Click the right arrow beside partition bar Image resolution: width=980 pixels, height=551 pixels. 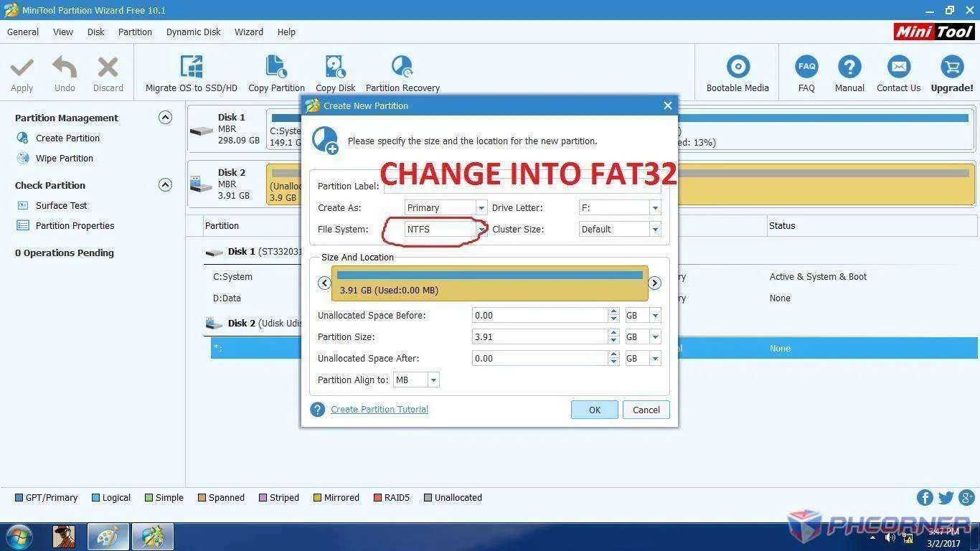coord(654,283)
